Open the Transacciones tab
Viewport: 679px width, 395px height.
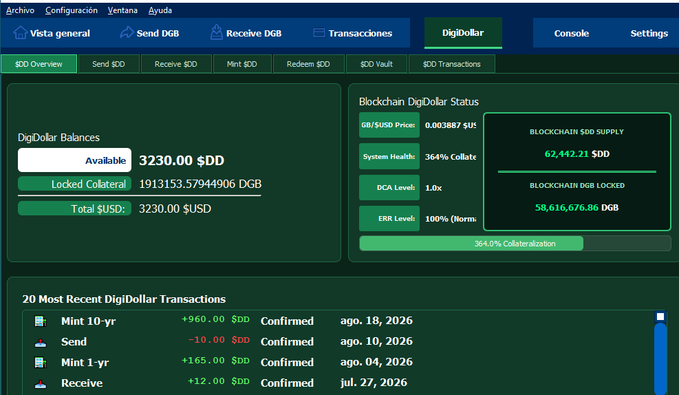[352, 33]
